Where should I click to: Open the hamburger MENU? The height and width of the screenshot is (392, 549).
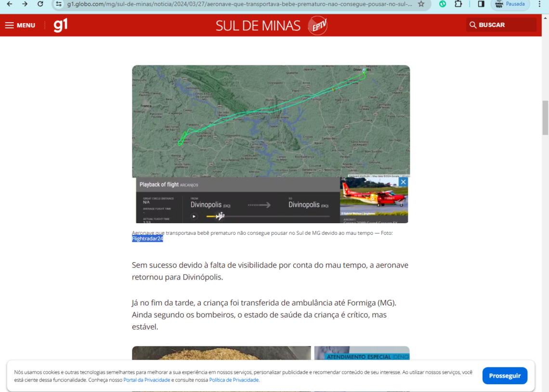click(20, 25)
